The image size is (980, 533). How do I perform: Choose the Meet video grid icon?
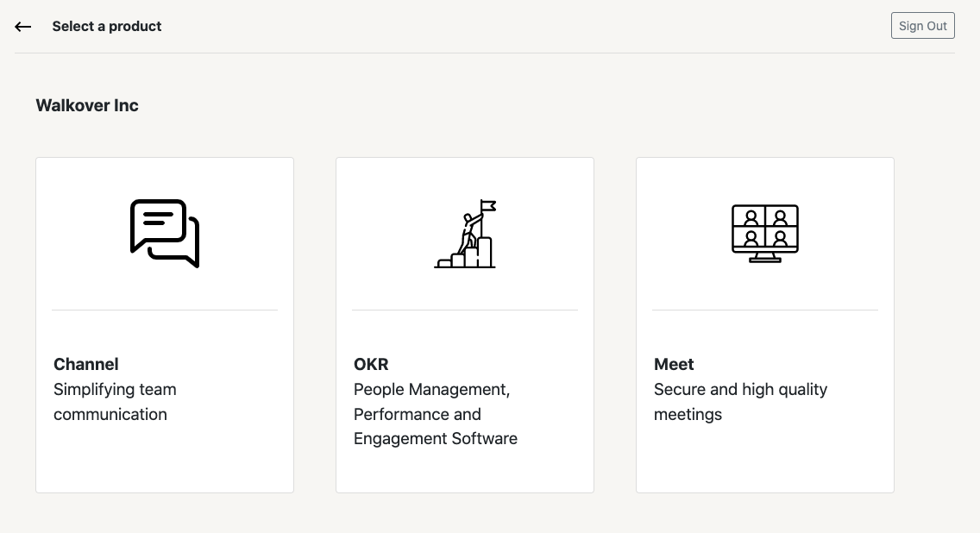(x=765, y=234)
